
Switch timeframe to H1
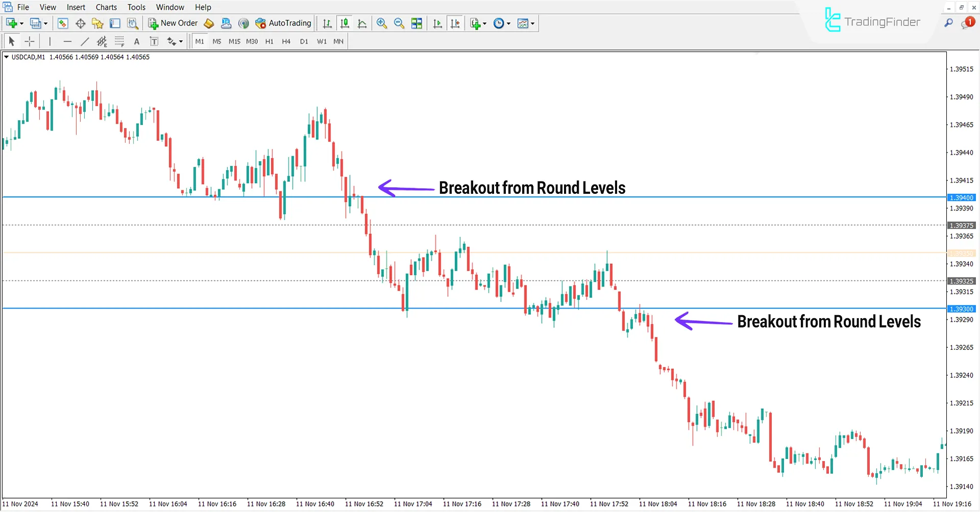[x=269, y=41]
